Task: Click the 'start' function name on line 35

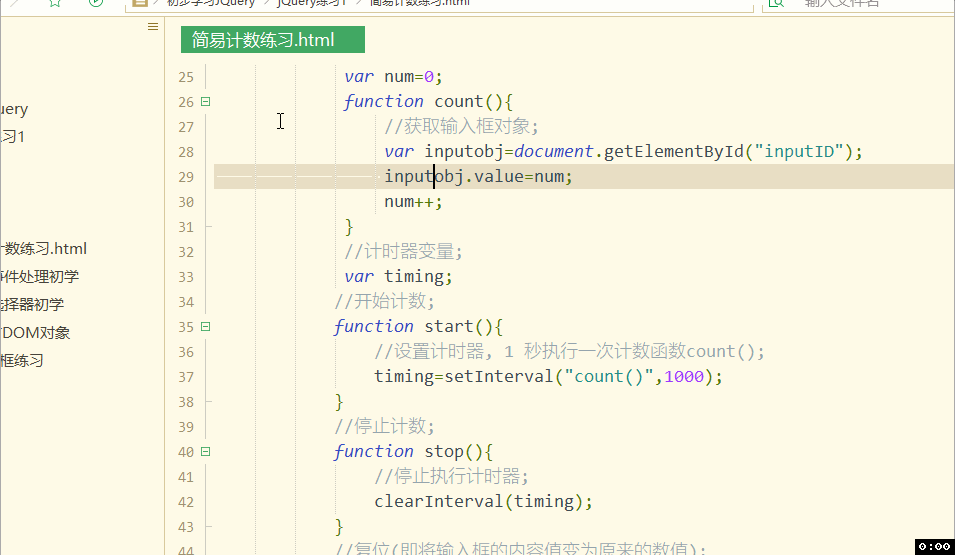Action: point(448,327)
